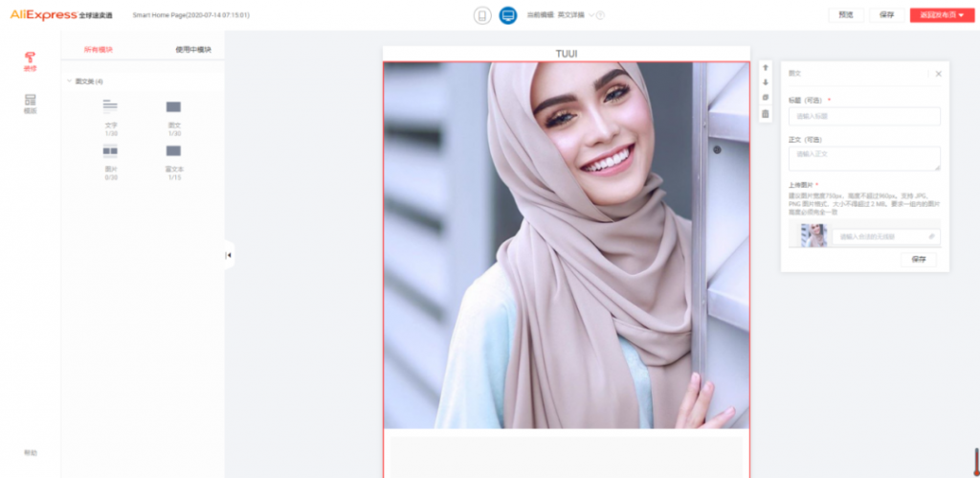
Task: Collapse the left module panel arrow
Action: 229,255
